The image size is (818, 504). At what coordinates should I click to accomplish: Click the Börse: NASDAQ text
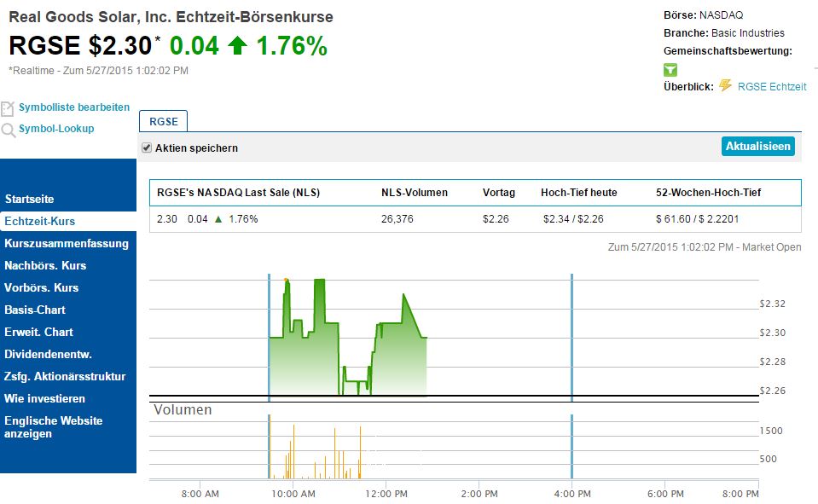tap(703, 15)
